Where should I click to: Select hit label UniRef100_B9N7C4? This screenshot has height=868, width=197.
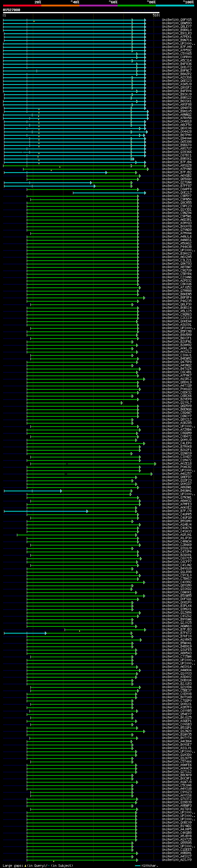click(x=177, y=40)
